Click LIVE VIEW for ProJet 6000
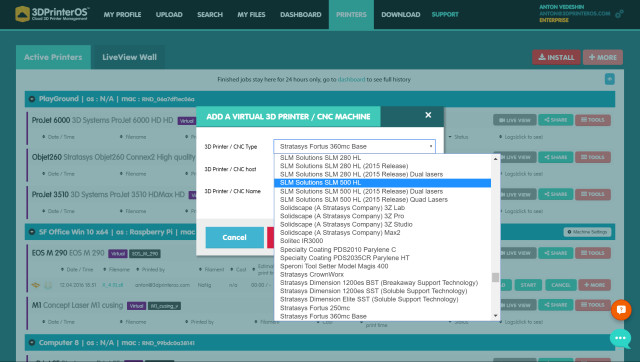The image size is (640, 362). pos(515,120)
